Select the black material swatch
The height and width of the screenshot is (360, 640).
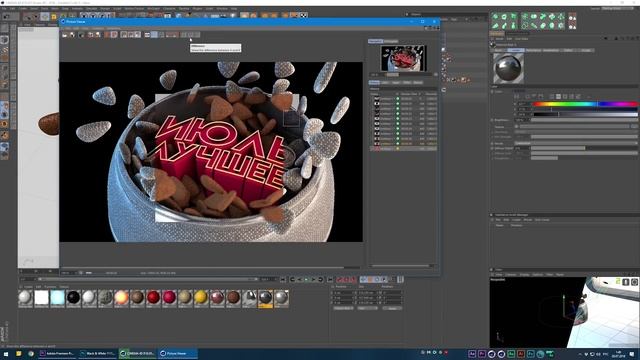pyautogui.click(x=73, y=298)
